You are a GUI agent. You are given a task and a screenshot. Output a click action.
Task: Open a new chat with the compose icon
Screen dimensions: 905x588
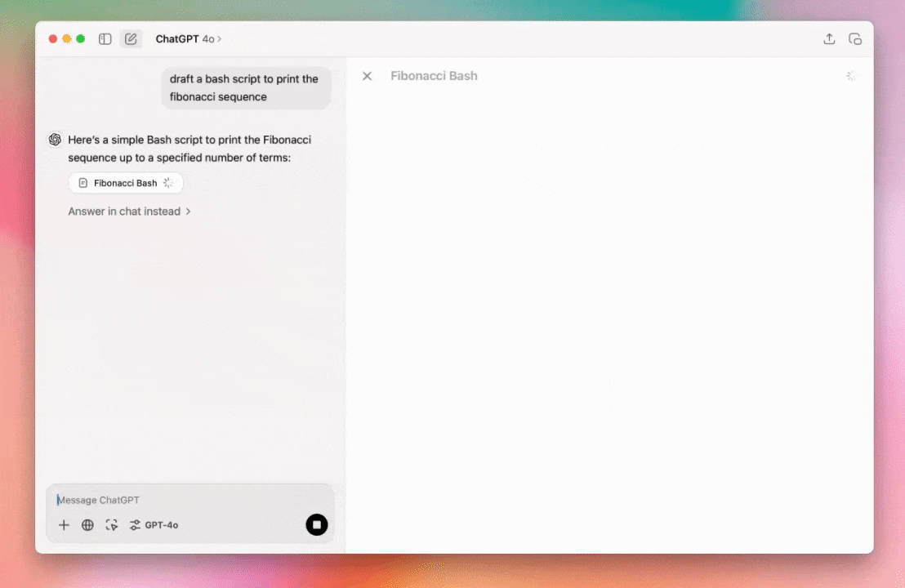click(x=131, y=38)
